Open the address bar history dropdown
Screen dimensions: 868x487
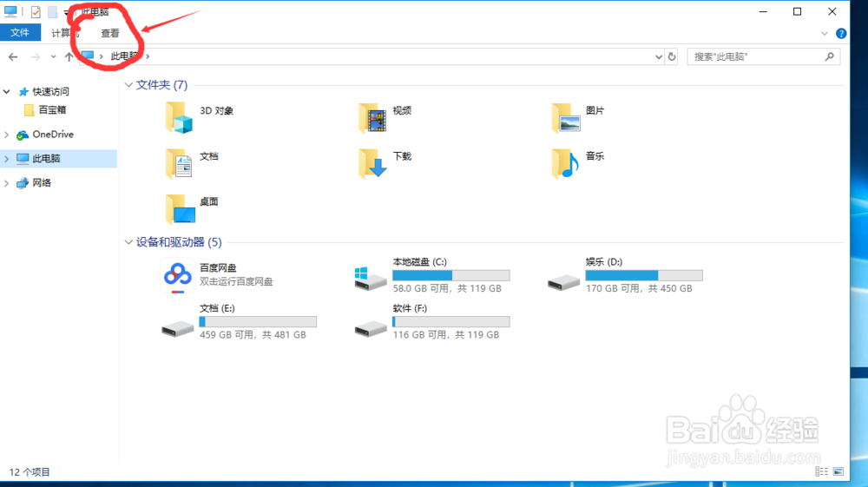point(658,56)
